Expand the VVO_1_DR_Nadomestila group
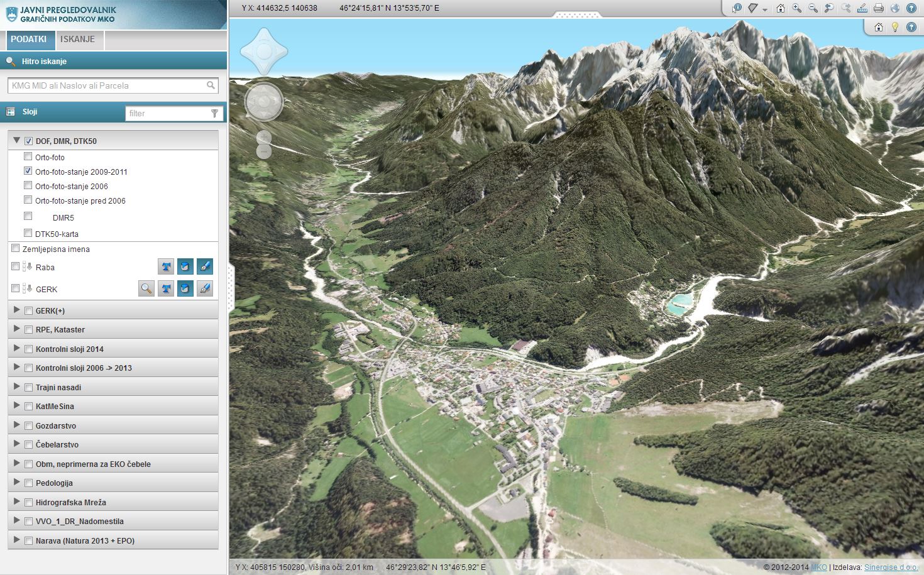Screen dimensions: 924x575 click(17, 520)
